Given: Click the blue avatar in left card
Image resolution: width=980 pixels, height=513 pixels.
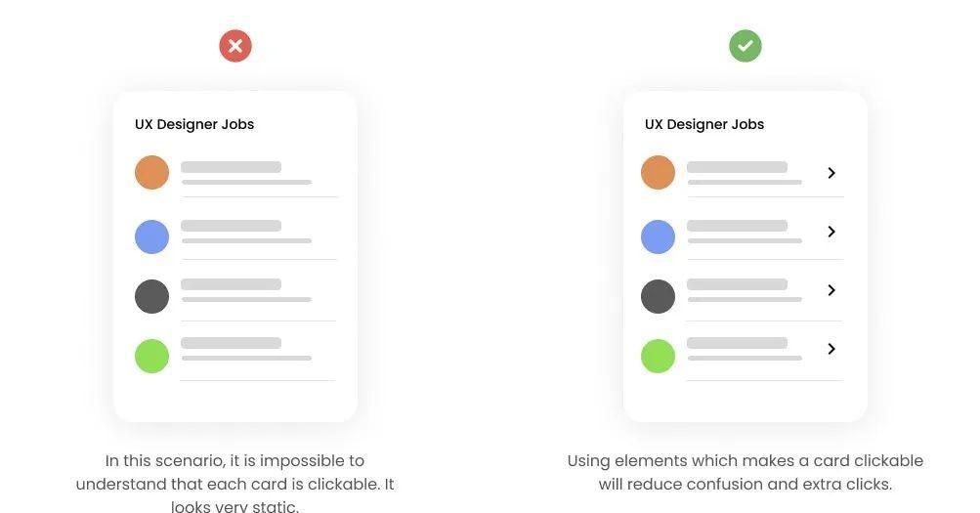Looking at the screenshot, I should (x=151, y=236).
